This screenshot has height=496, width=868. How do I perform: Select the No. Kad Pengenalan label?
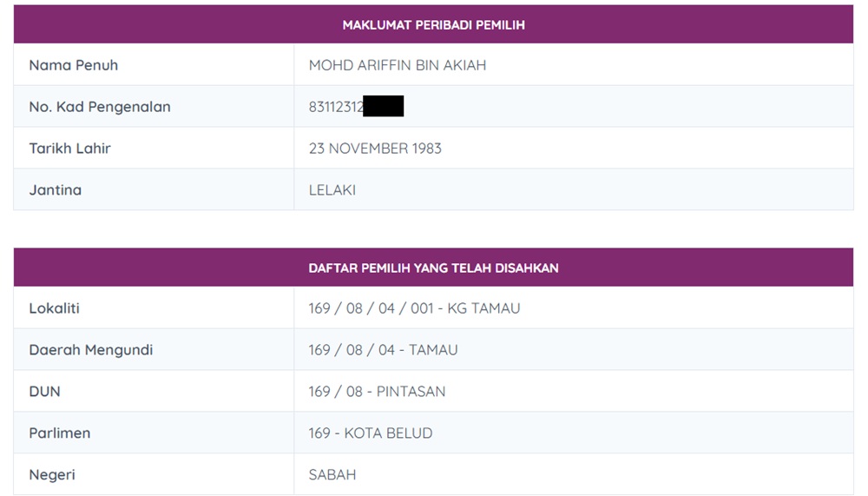coord(99,107)
